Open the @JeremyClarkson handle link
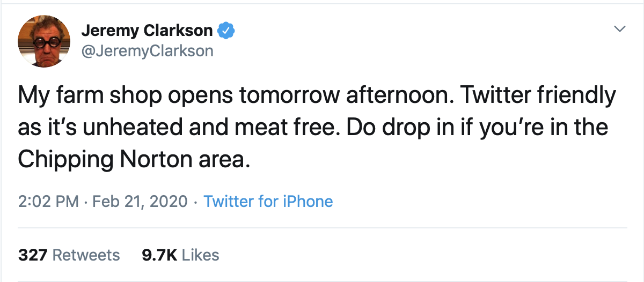644x282 pixels. (147, 51)
